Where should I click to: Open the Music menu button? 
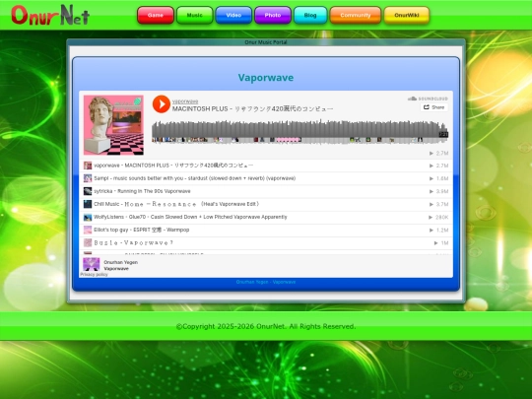[194, 15]
